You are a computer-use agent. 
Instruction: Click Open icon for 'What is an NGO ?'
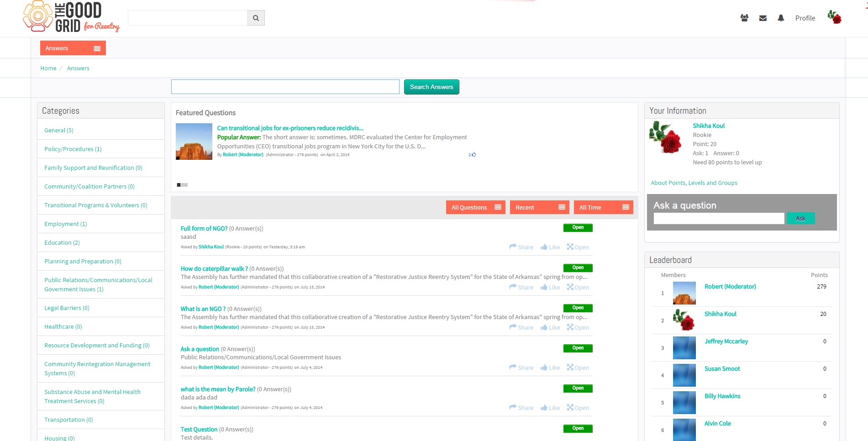click(578, 327)
